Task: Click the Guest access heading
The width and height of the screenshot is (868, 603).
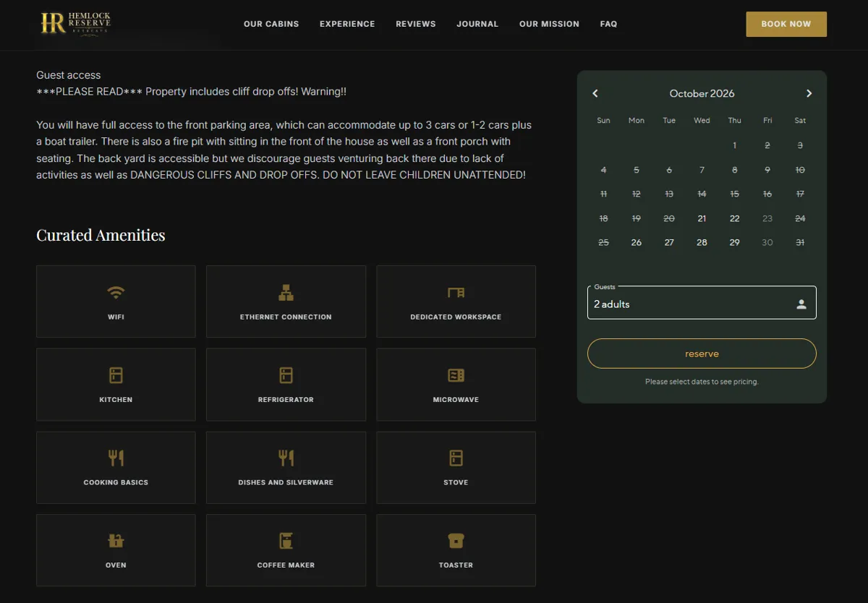Action: [69, 75]
